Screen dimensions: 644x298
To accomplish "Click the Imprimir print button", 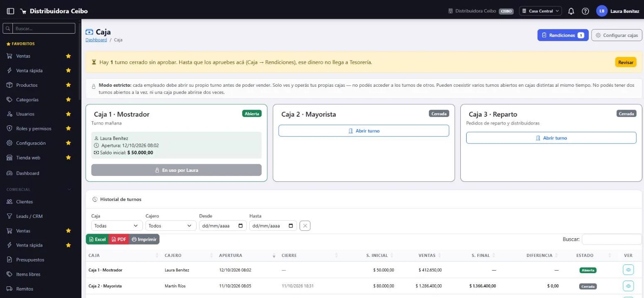I will [144, 239].
